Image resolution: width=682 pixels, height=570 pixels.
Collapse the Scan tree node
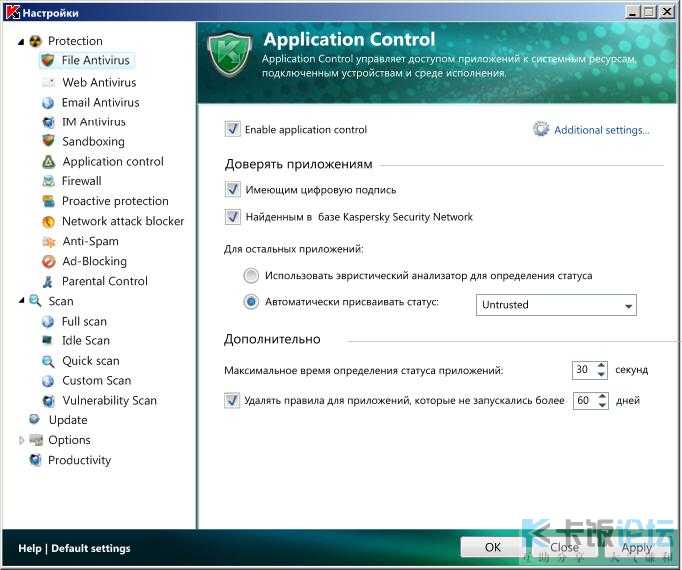pos(21,301)
